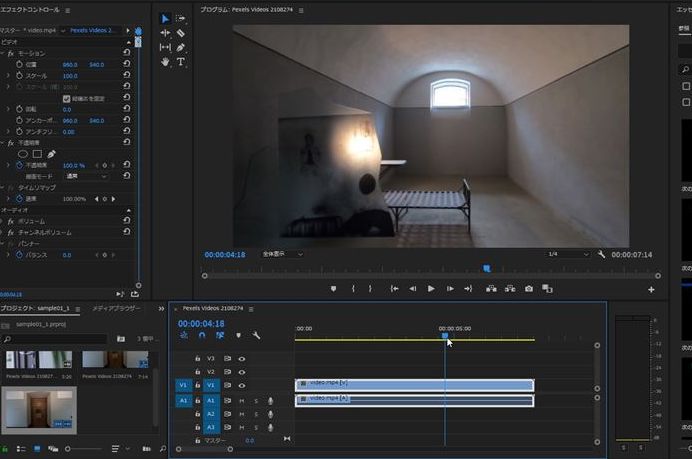Switch to the Media Browser tab
Image resolution: width=692 pixels, height=459 pixels.
117,309
